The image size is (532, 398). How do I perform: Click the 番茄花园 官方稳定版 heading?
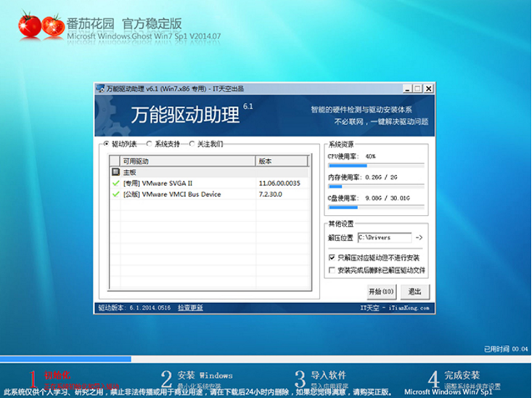[x=124, y=24]
